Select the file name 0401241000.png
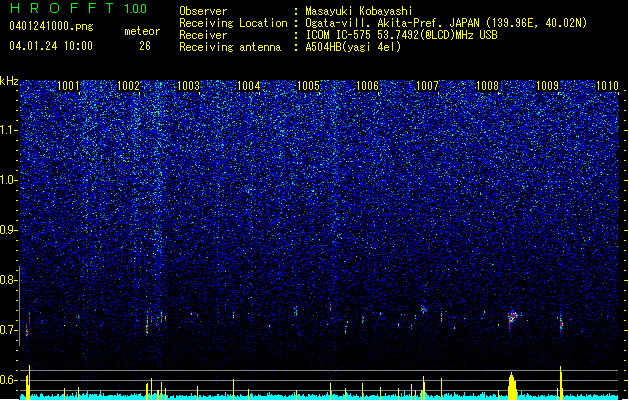Image resolution: width=629 pixels, height=400 pixels. pos(51,27)
